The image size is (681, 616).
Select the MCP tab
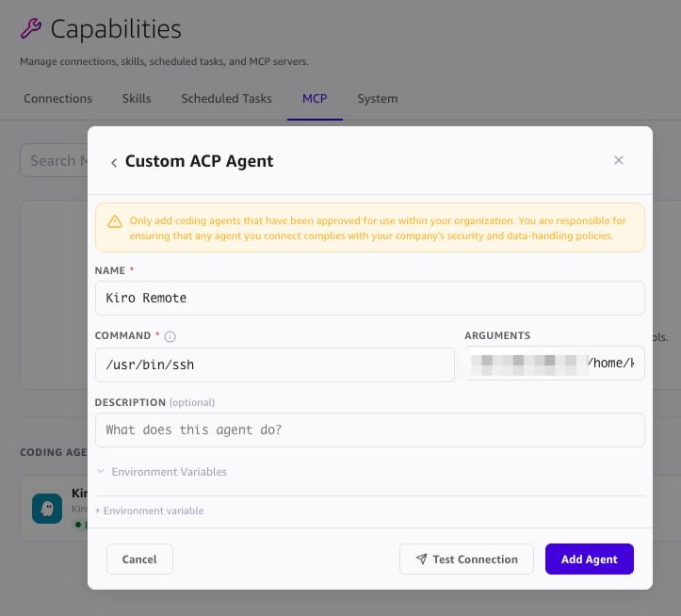coord(315,99)
